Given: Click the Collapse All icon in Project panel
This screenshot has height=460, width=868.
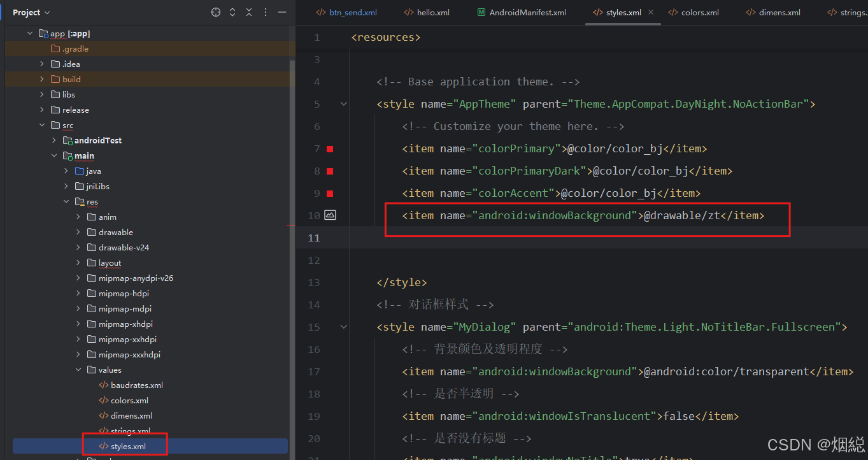Looking at the screenshot, I should coord(249,12).
